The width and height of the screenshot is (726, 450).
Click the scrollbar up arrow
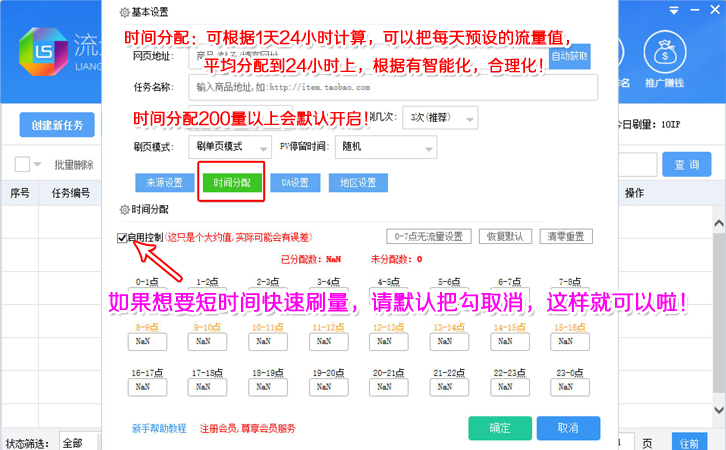pos(719,224)
